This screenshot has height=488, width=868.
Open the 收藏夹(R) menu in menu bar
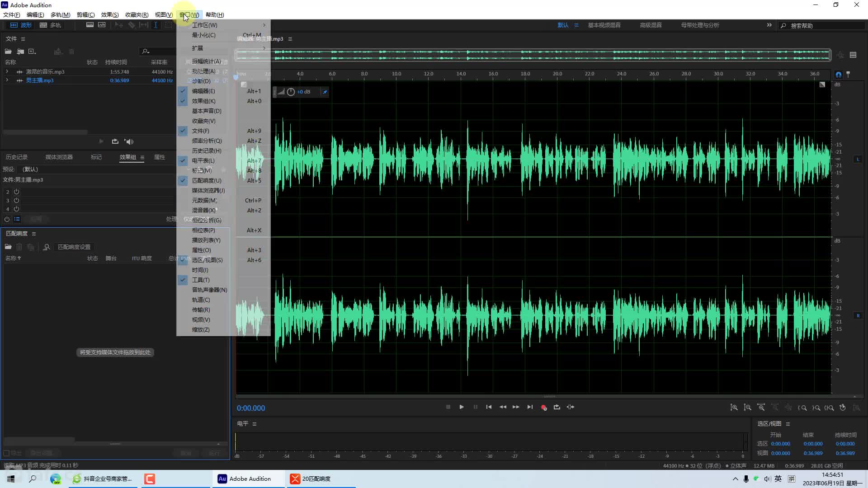137,15
